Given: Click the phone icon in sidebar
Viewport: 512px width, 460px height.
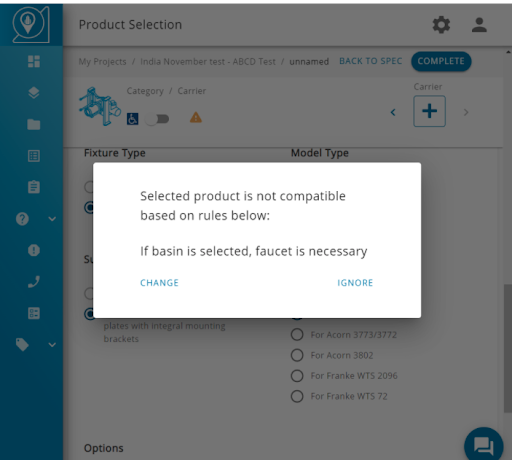Looking at the screenshot, I should point(34,282).
